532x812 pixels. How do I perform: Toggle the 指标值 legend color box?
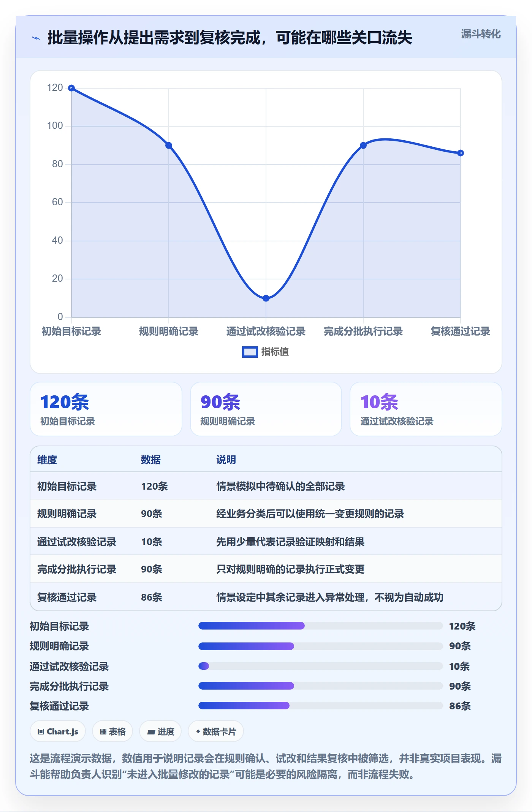pos(250,352)
